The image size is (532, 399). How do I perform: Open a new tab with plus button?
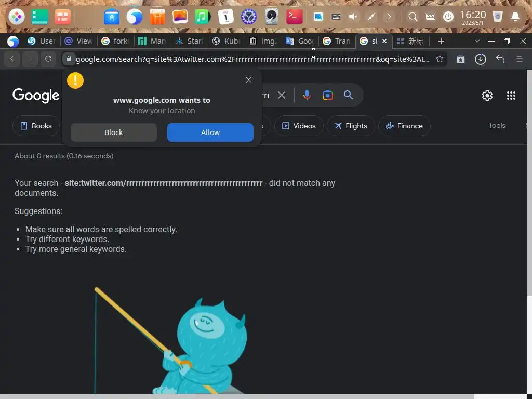pos(441,41)
